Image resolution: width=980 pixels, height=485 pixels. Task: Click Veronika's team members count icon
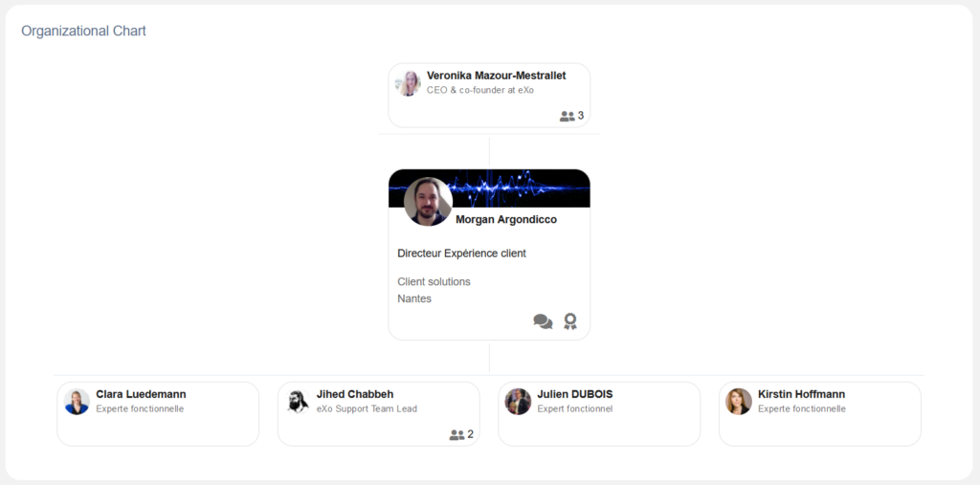(567, 117)
